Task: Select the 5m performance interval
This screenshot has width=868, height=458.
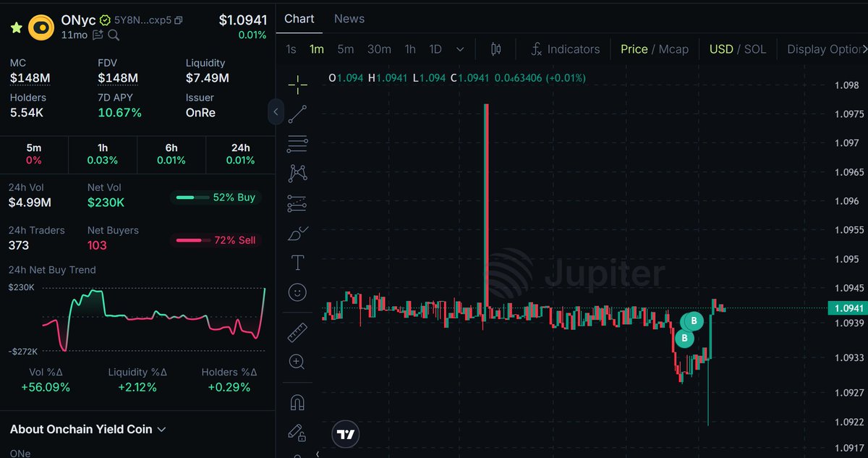Action: (x=34, y=154)
